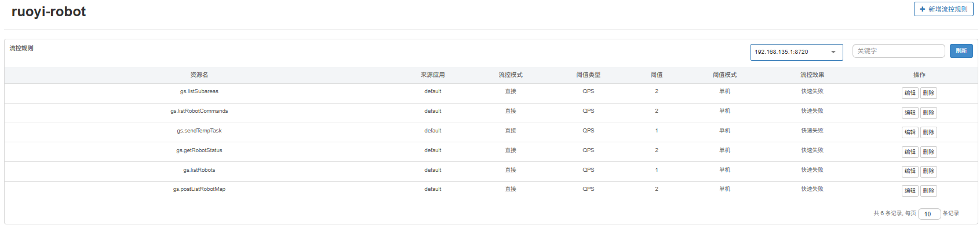Edit the gs.listRobotCommands rule
Screen dimensions: 980x225
[910, 113]
